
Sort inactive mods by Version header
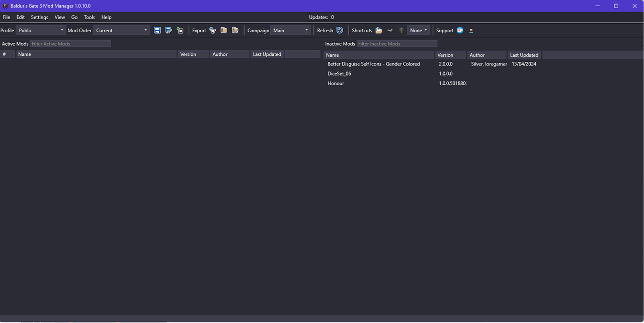tap(450, 55)
